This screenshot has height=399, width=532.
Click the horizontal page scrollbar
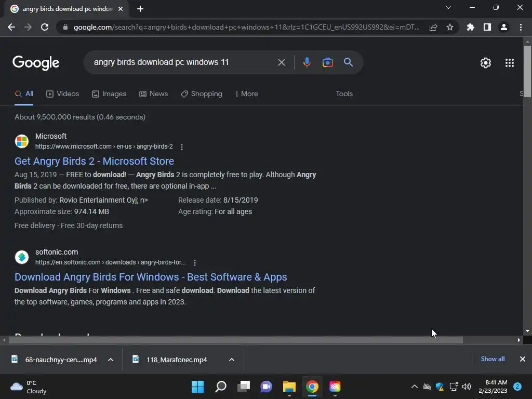[x=235, y=340]
